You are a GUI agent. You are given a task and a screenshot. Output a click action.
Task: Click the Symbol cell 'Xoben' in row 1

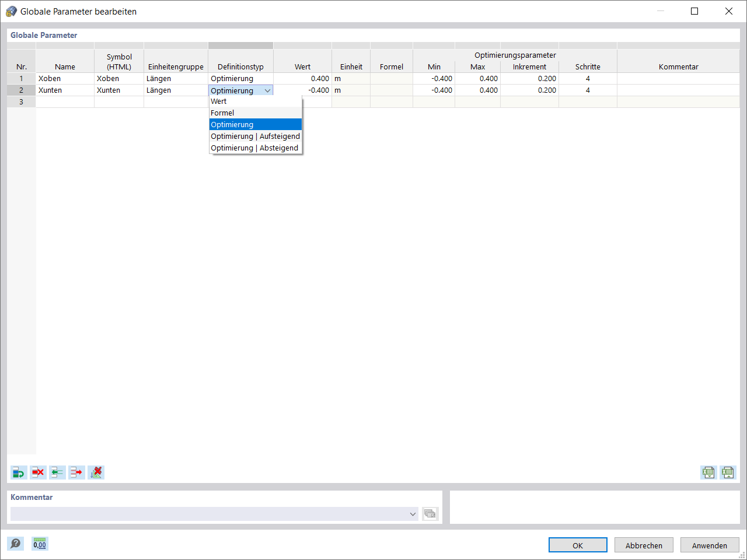click(x=119, y=79)
